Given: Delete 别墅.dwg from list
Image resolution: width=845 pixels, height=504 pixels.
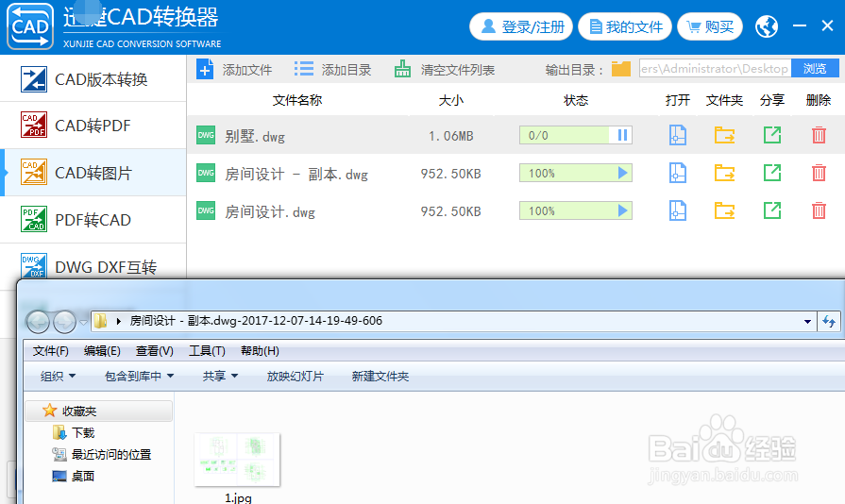Looking at the screenshot, I should 819,135.
